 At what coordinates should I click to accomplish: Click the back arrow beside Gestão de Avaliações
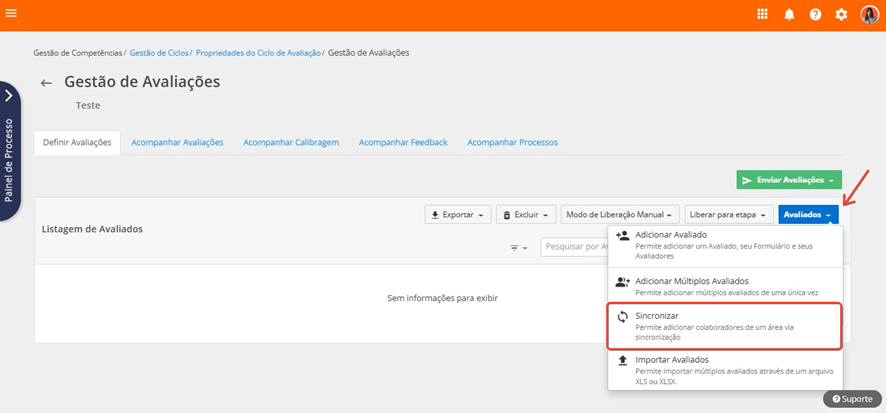coord(46,83)
